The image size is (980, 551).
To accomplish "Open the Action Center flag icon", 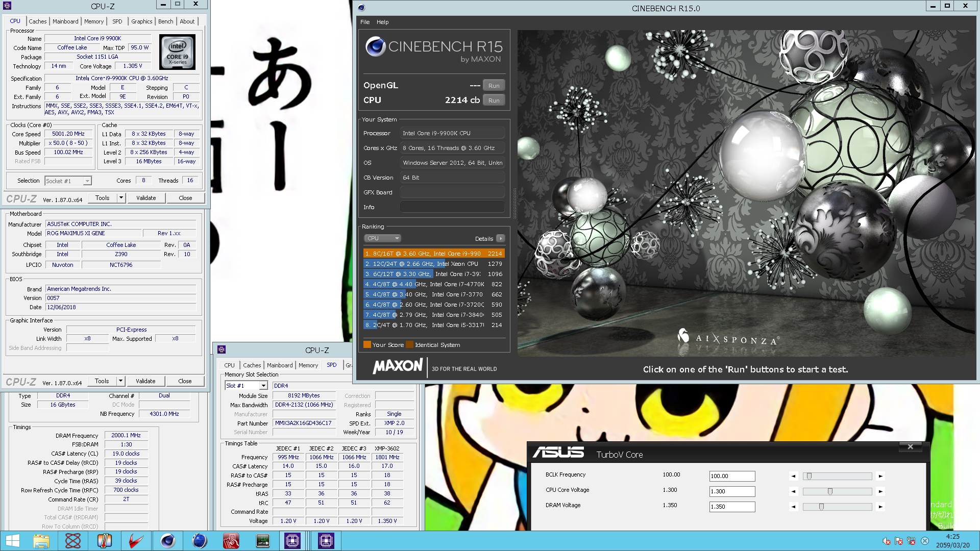I will (x=899, y=541).
